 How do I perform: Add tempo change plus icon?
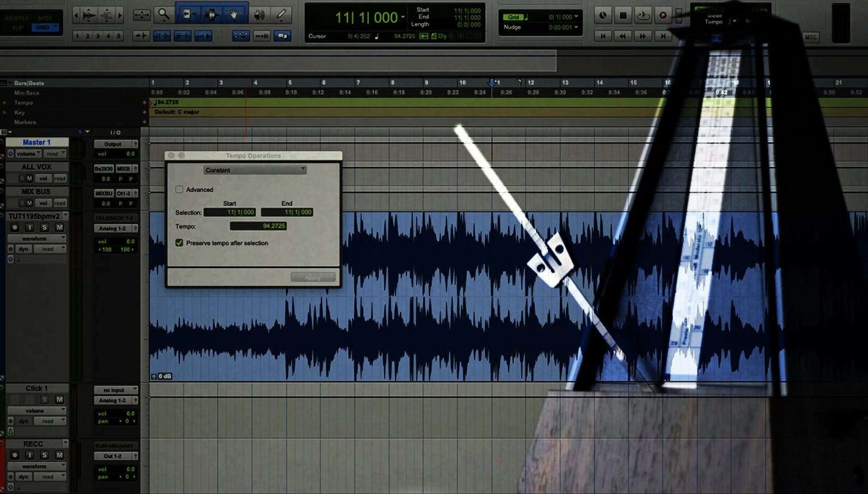pos(144,103)
